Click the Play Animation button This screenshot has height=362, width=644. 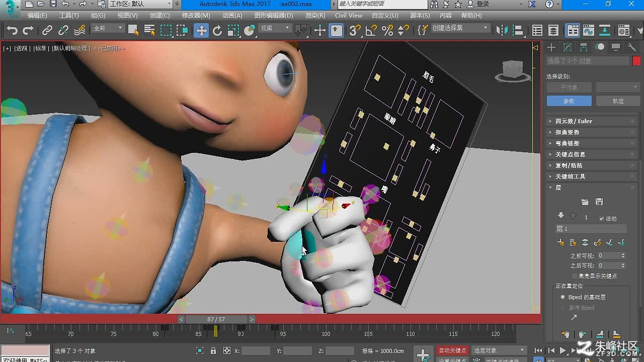(563, 350)
